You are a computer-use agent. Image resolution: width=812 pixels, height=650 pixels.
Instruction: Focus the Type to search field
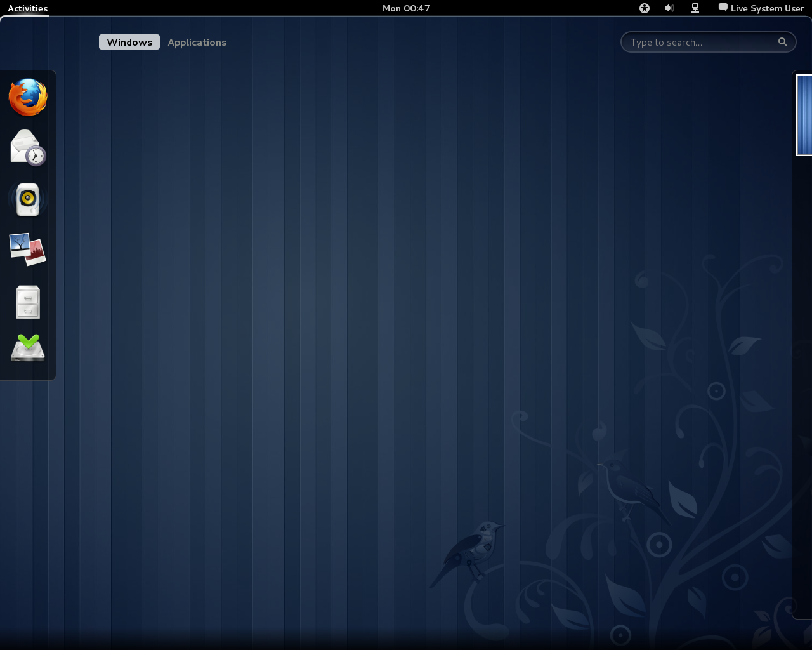(708, 42)
